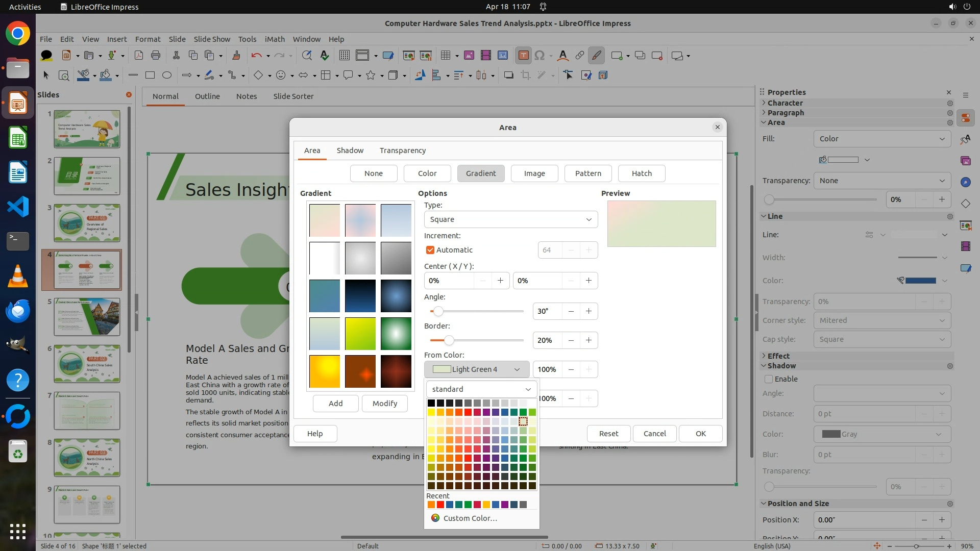Select the Rectangle shape tool
This screenshot has width=980, height=551.
pos(150,76)
